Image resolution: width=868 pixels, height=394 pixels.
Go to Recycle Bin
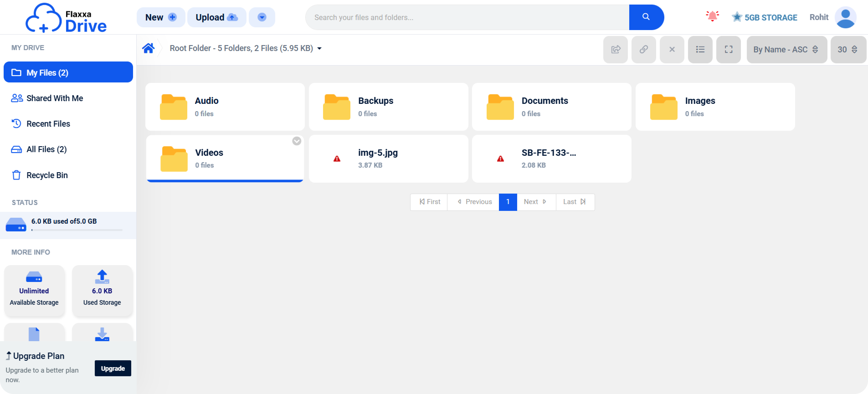pyautogui.click(x=47, y=175)
